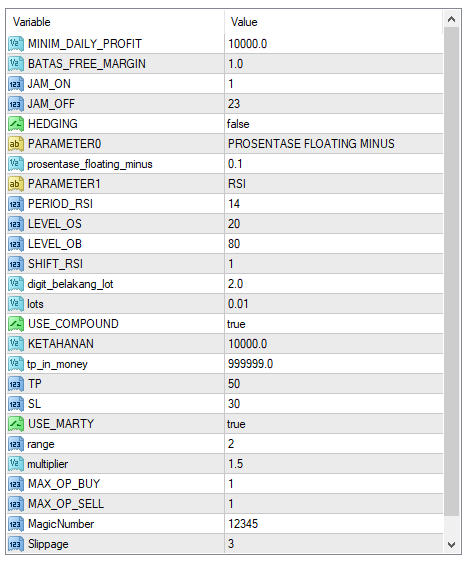Image resolution: width=467 pixels, height=561 pixels.
Task: Click the boolean icon beside USE_COMPOUND
Action: coord(16,324)
